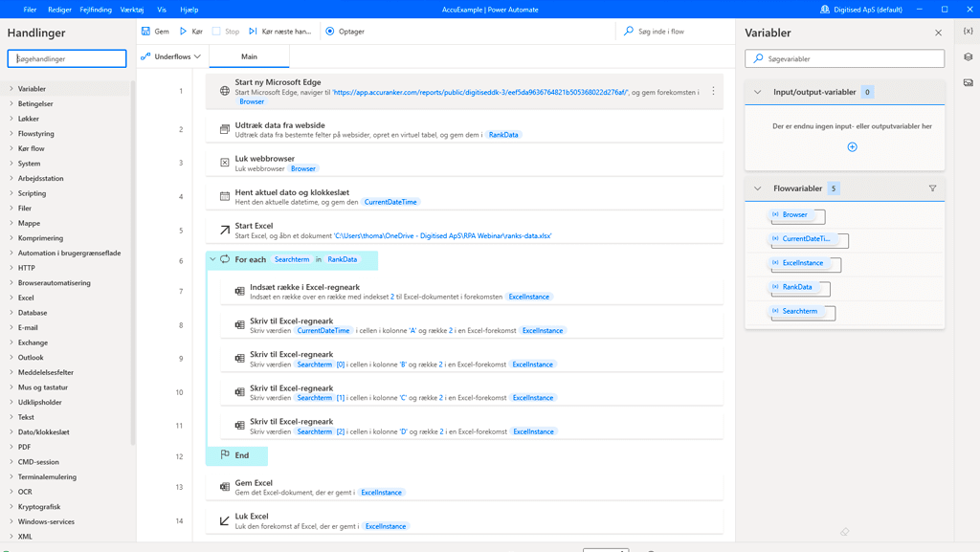
Task: Expand the PDF actions group
Action: click(11, 447)
